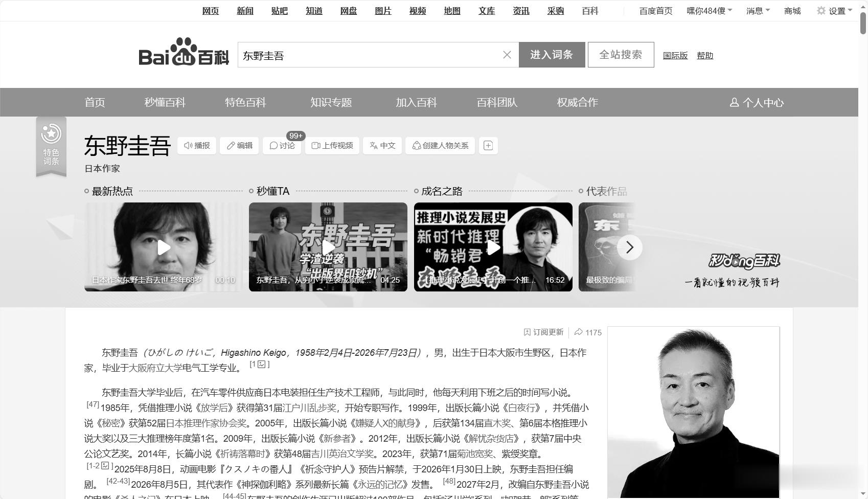Image resolution: width=868 pixels, height=499 pixels.
Task: Go to 新闻 in top bar
Action: (245, 11)
